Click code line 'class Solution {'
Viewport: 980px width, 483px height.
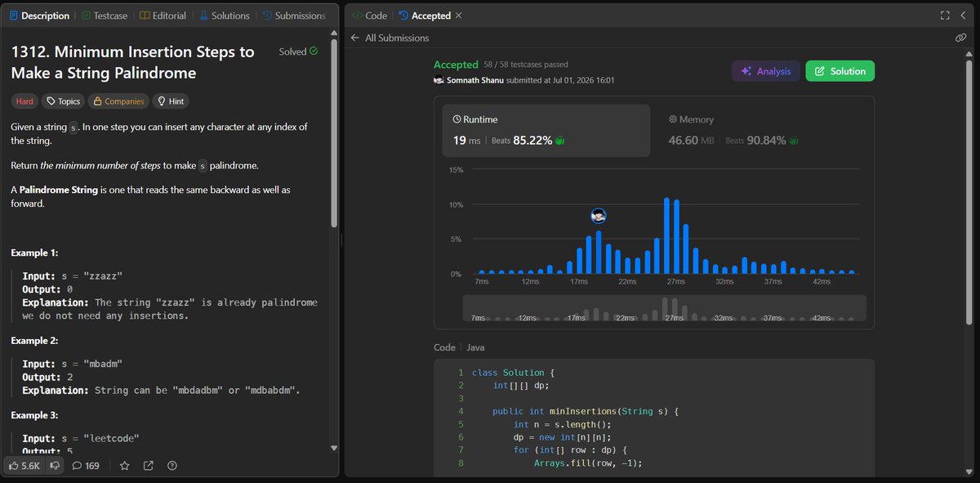tap(513, 373)
